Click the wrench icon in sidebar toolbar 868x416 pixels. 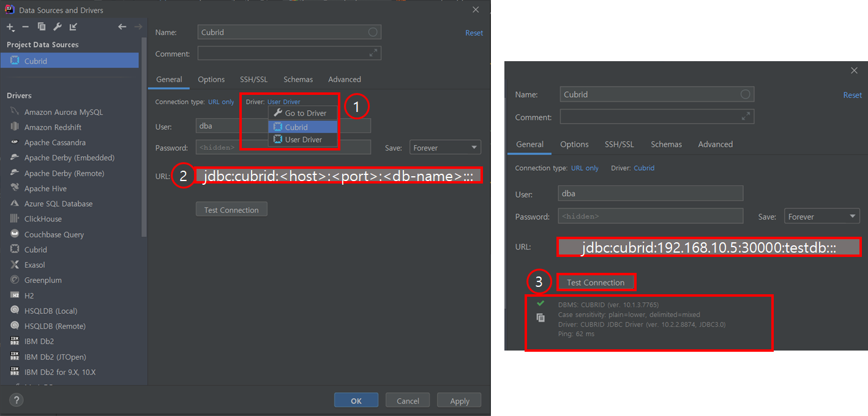58,26
